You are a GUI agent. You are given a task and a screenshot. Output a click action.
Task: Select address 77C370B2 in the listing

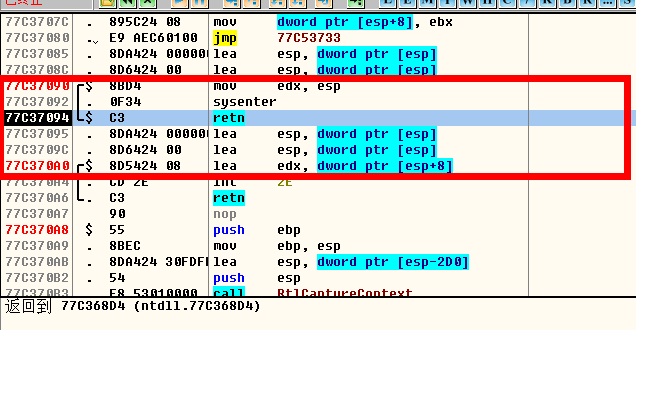[37, 278]
